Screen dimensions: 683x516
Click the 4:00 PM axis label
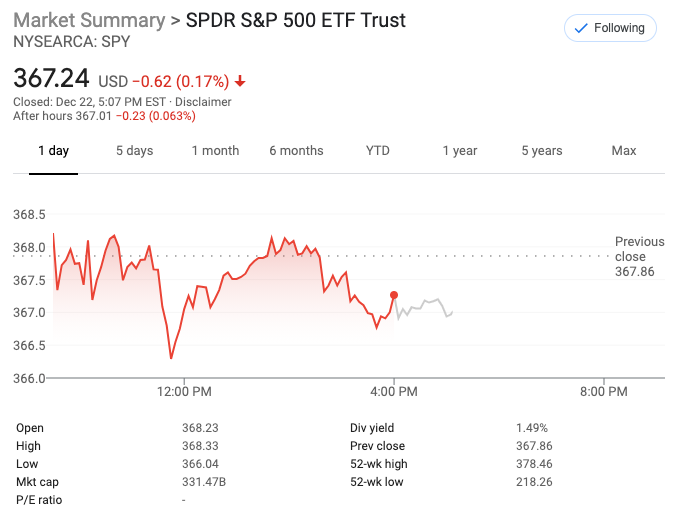[x=394, y=392]
